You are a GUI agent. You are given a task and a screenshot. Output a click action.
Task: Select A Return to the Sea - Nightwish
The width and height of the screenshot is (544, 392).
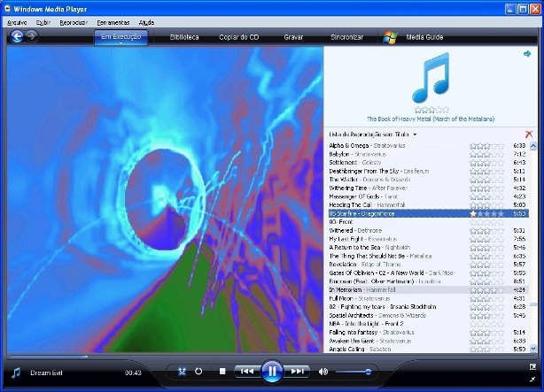(x=429, y=248)
